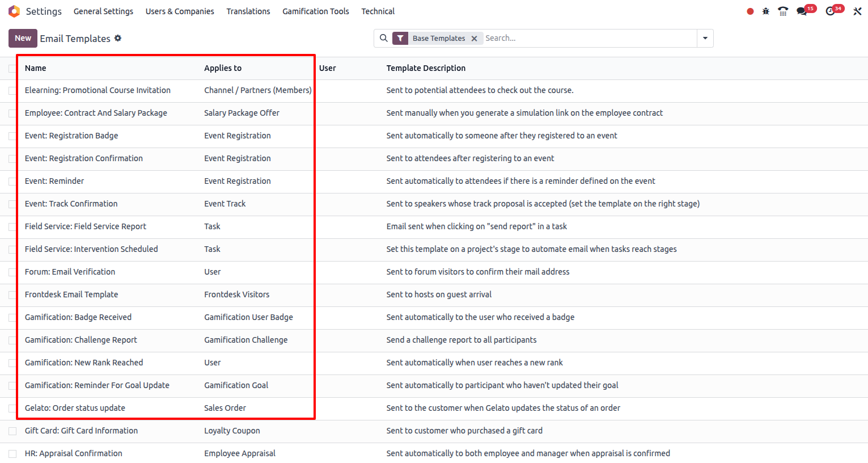Check the Gift Card: Gift Card Information row
This screenshot has height=463, width=868.
point(12,431)
